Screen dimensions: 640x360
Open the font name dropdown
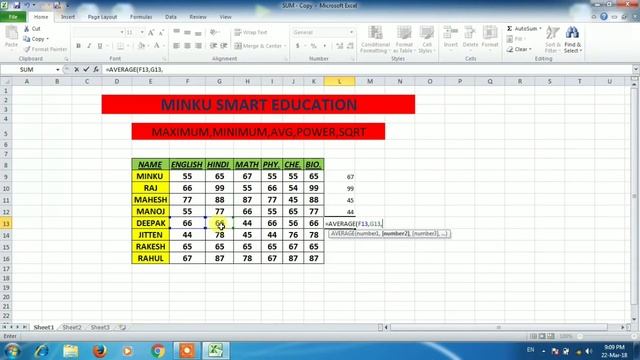[x=122, y=32]
